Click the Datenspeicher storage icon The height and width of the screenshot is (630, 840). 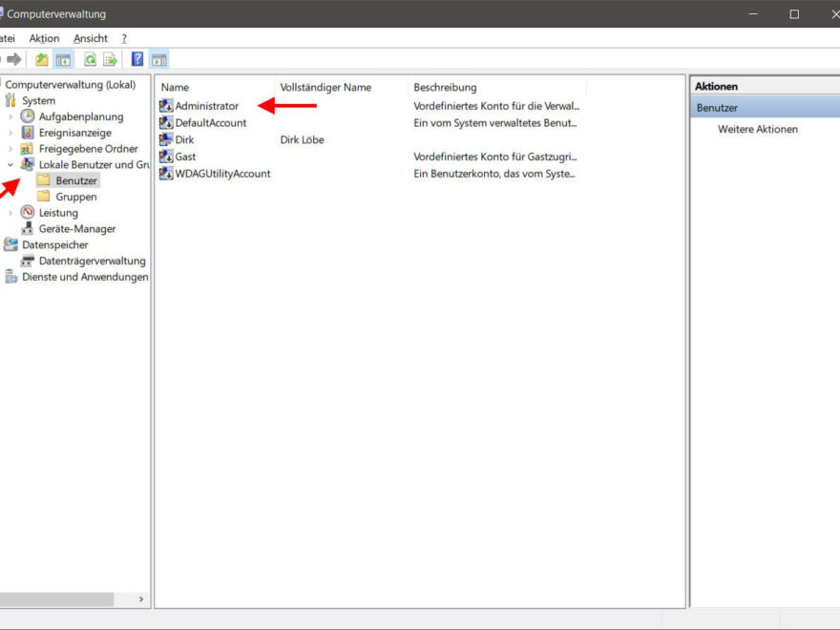10,244
